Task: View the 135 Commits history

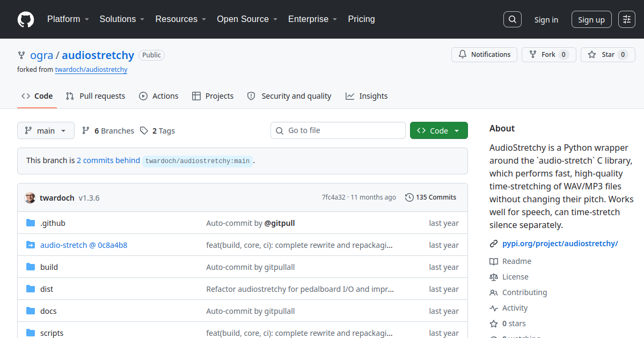Action: click(430, 197)
